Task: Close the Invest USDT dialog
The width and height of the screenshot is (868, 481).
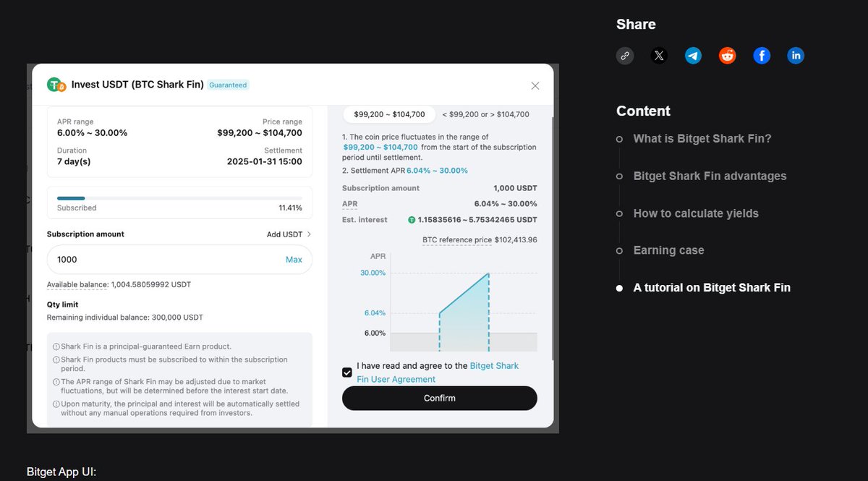Action: point(535,85)
